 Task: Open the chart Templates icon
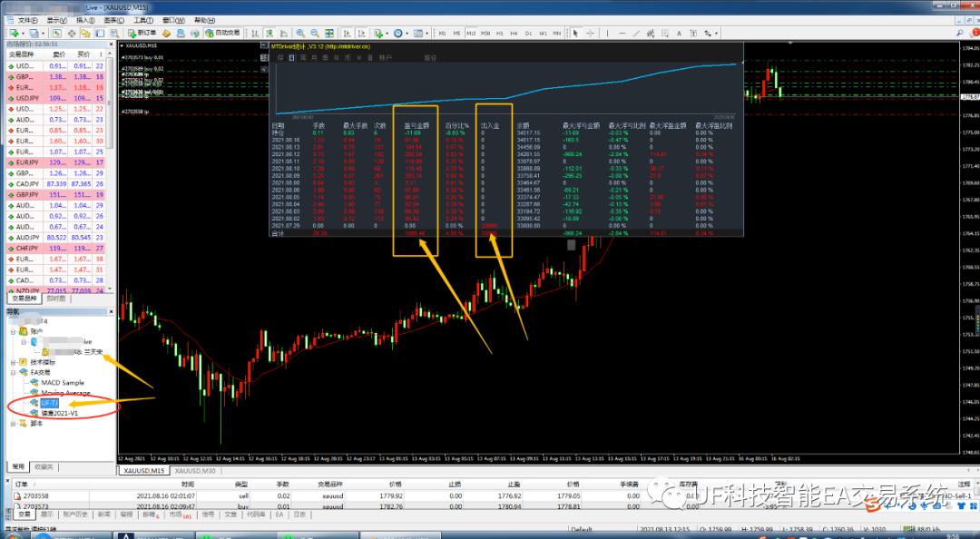pyautogui.click(x=417, y=33)
